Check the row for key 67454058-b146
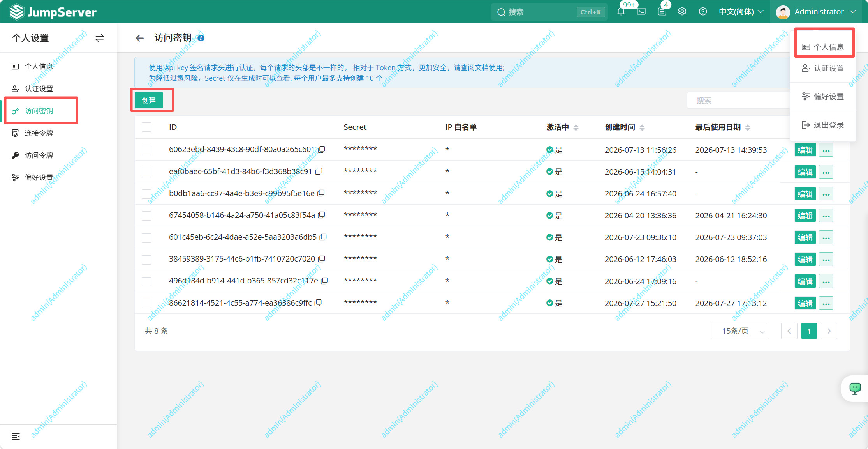This screenshot has height=449, width=868. (146, 216)
